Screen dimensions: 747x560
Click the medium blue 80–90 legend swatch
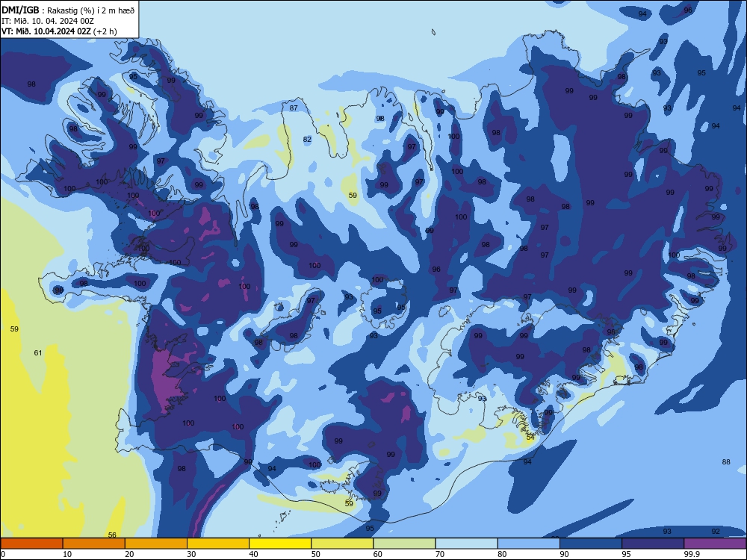[x=529, y=544]
